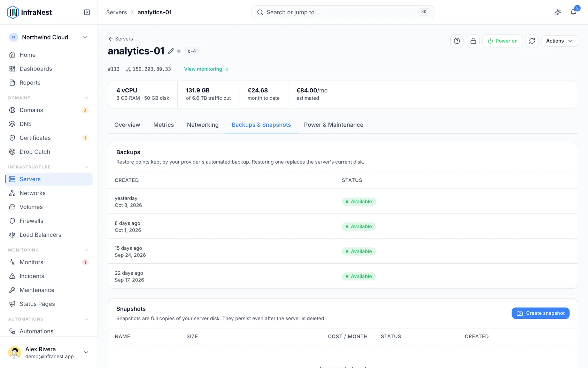Image resolution: width=588 pixels, height=368 pixels.
Task: Select the Oct 8, 2026 backup row
Action: [343, 201]
